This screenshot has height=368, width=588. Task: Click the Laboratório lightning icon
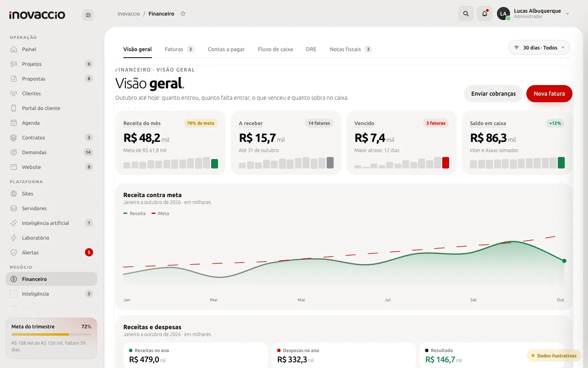tap(14, 238)
